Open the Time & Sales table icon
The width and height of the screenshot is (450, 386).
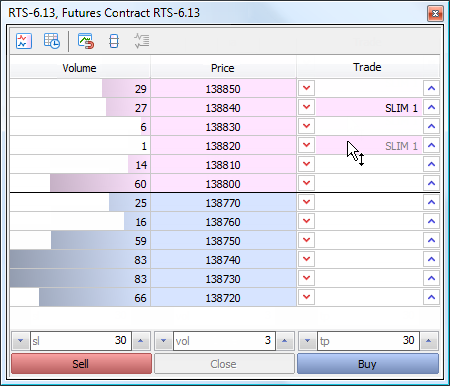point(52,41)
